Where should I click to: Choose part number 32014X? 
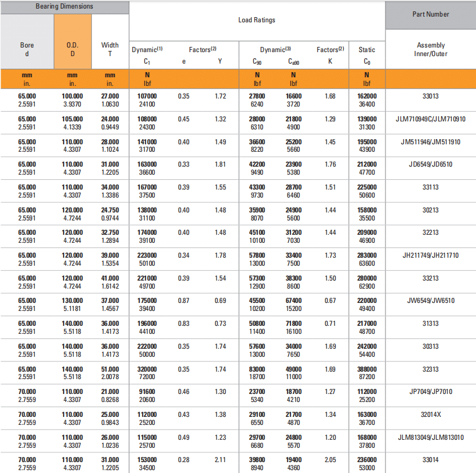coord(430,415)
